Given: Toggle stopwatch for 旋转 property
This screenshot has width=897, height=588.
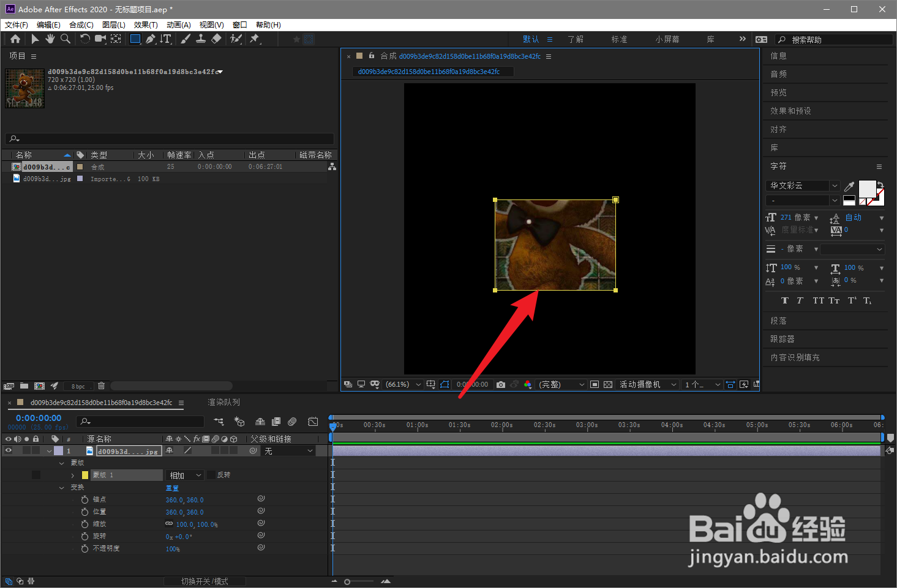Looking at the screenshot, I should coord(85,537).
